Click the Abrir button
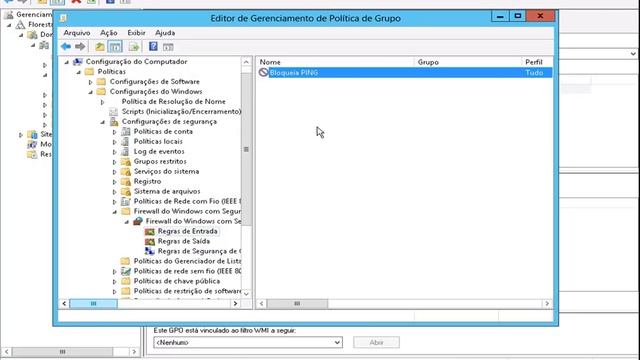Image resolution: width=640 pixels, height=360 pixels. pos(376,342)
